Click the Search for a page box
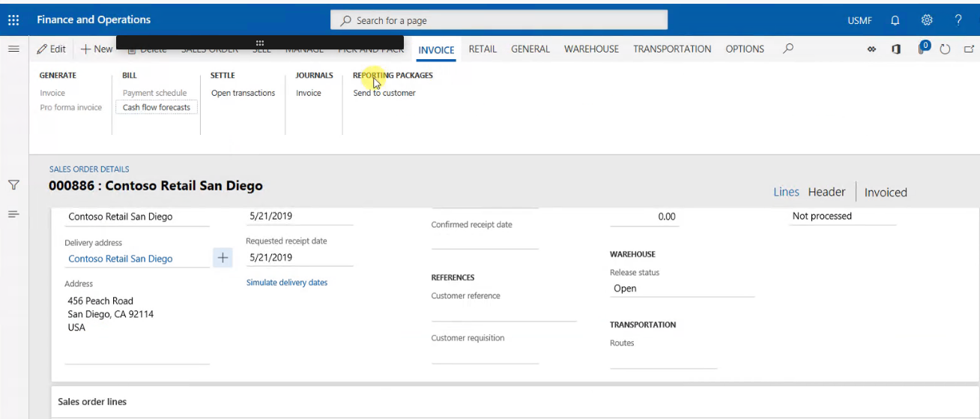 [499, 20]
